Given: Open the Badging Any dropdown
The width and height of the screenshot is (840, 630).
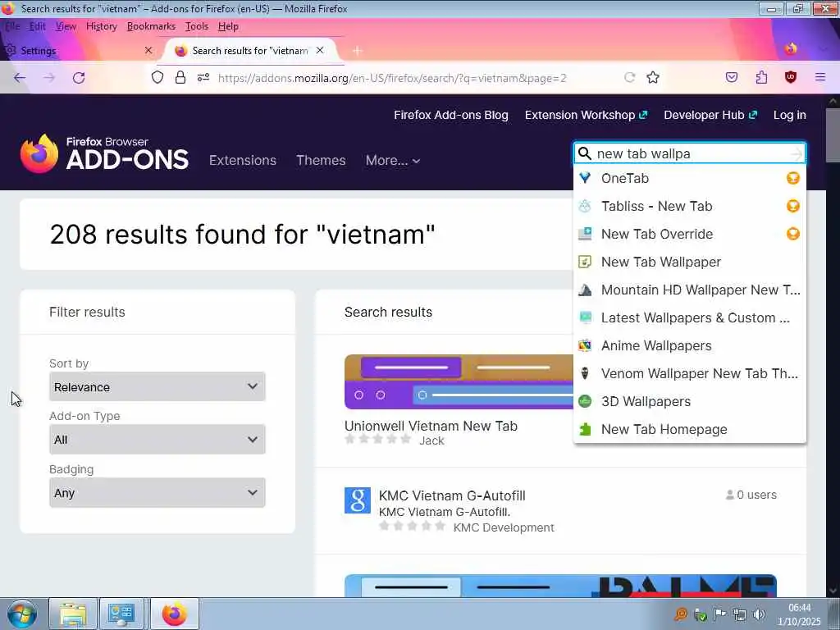Looking at the screenshot, I should coord(157,493).
